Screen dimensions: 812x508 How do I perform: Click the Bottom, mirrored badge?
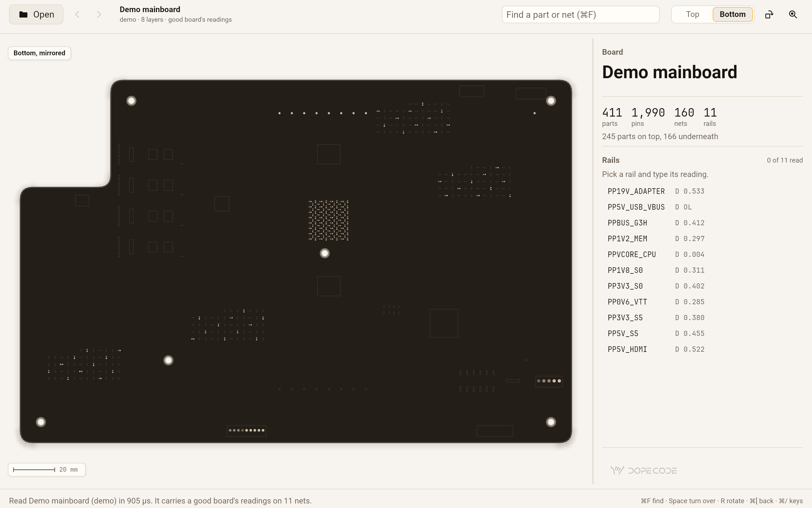pyautogui.click(x=39, y=53)
